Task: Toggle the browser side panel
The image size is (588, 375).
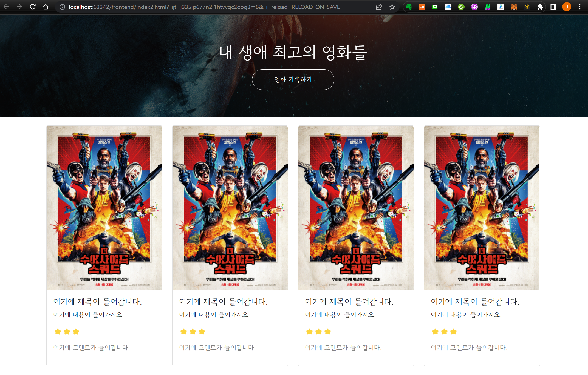Action: (x=553, y=7)
